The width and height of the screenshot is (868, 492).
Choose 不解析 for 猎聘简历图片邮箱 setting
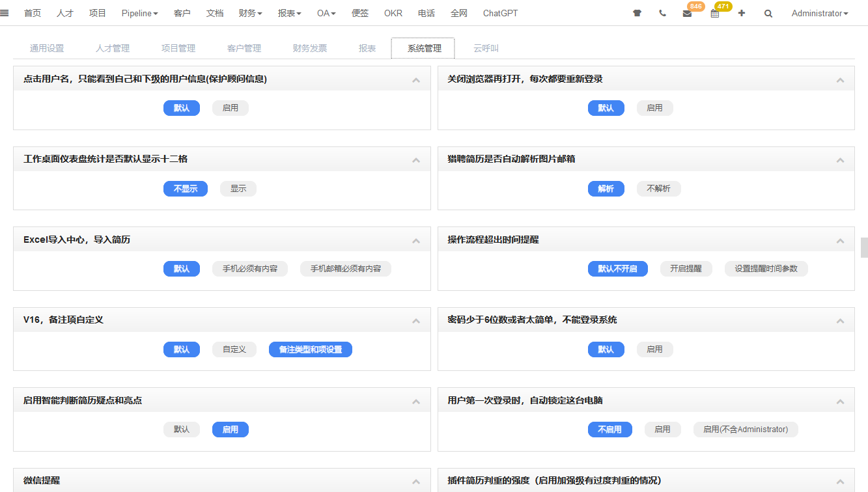[x=658, y=188]
